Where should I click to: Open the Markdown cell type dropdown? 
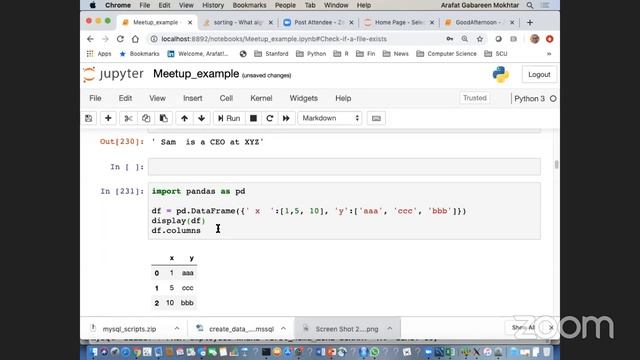click(x=330, y=118)
